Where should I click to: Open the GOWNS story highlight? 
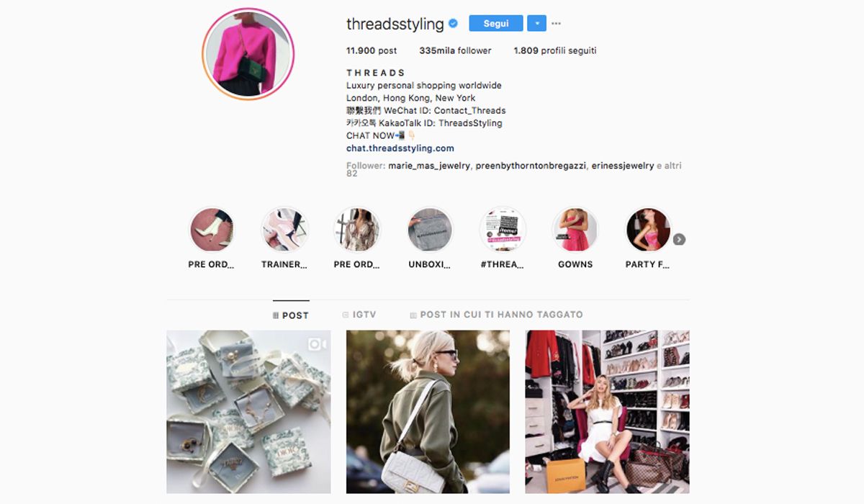pos(575,230)
